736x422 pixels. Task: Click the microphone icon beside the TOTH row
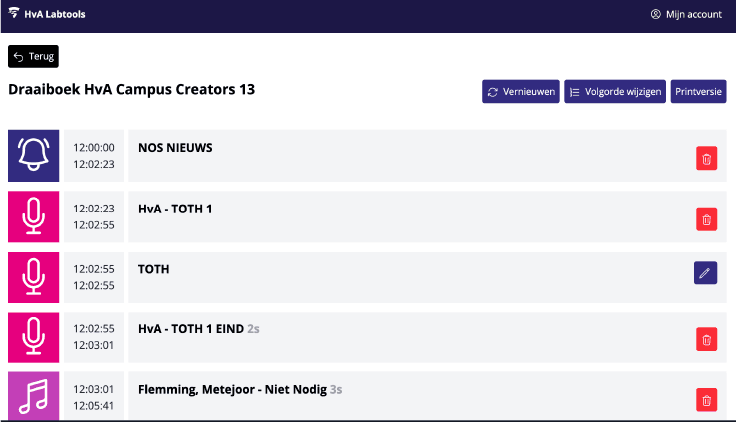[33, 277]
